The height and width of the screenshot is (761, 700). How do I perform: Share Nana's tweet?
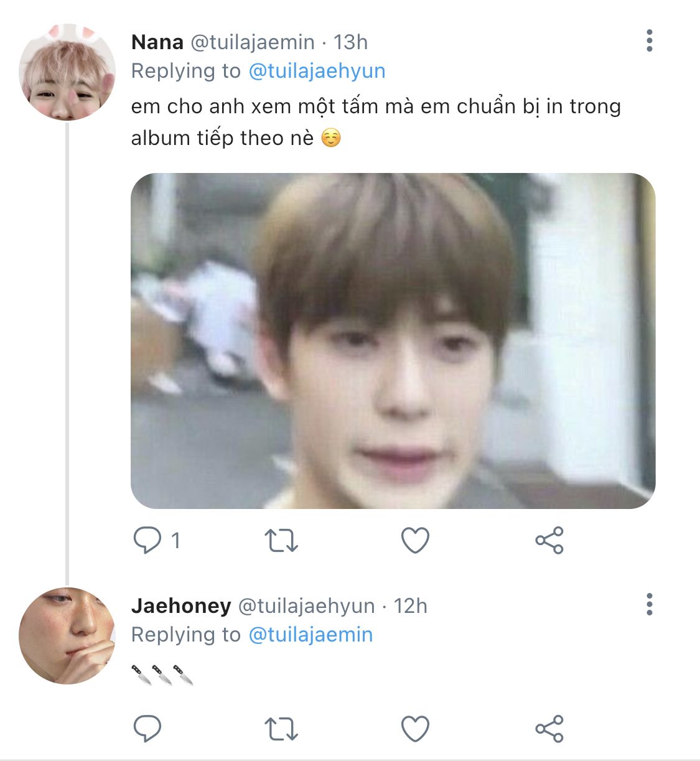tap(549, 540)
